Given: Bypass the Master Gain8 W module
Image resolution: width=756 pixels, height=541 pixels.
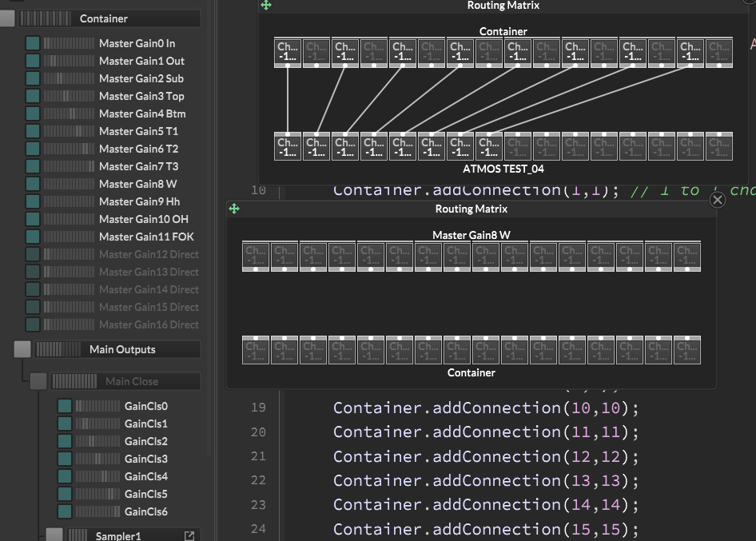Looking at the screenshot, I should (x=33, y=184).
